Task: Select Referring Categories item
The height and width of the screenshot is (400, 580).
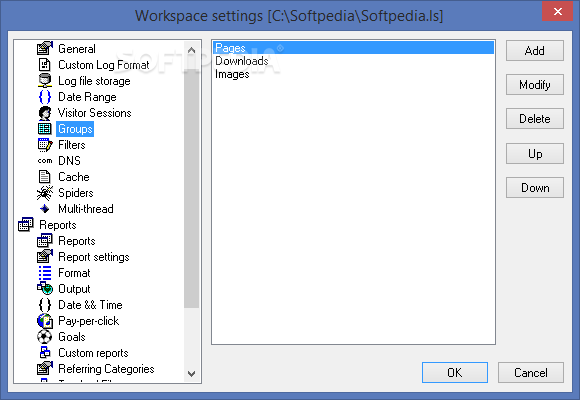Action: (106, 369)
